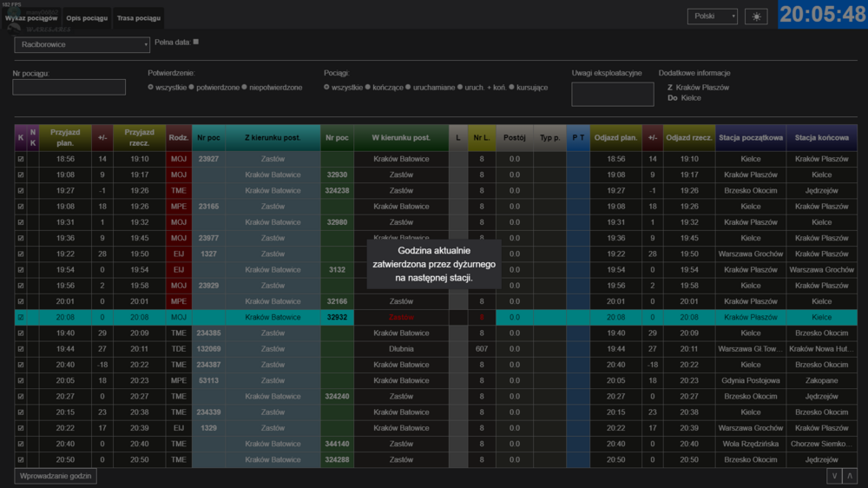Tick the K checkbox for train 23927

(x=21, y=159)
